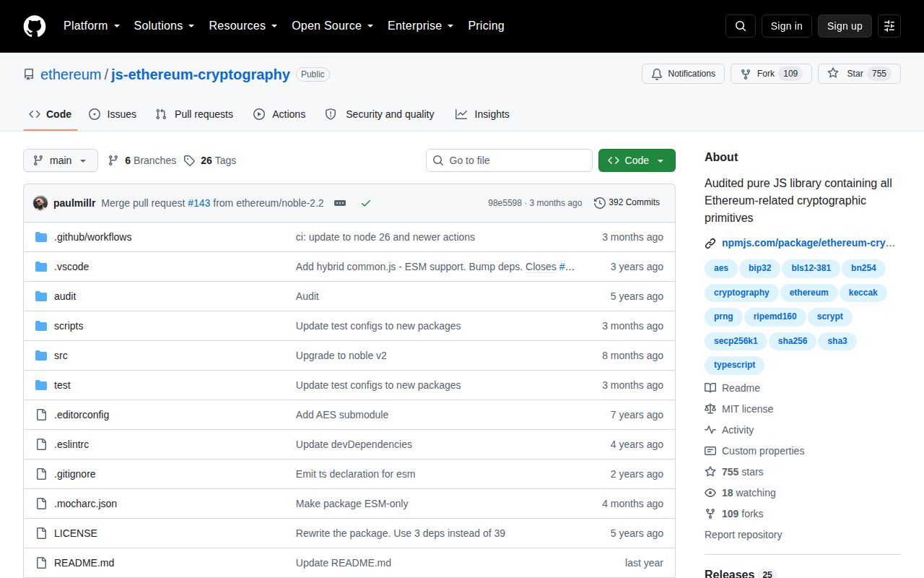Expand the Enterprise menu in header
924x578 pixels.
pos(420,26)
